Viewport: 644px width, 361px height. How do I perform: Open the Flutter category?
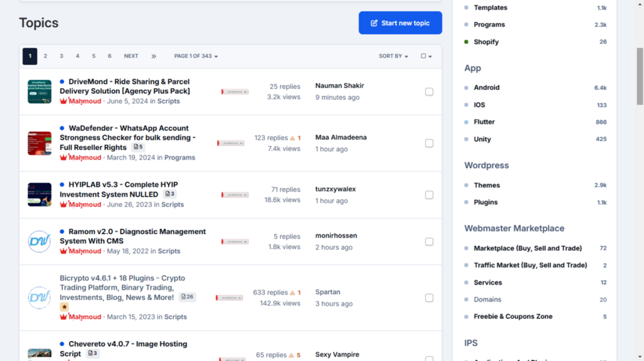[x=484, y=122]
